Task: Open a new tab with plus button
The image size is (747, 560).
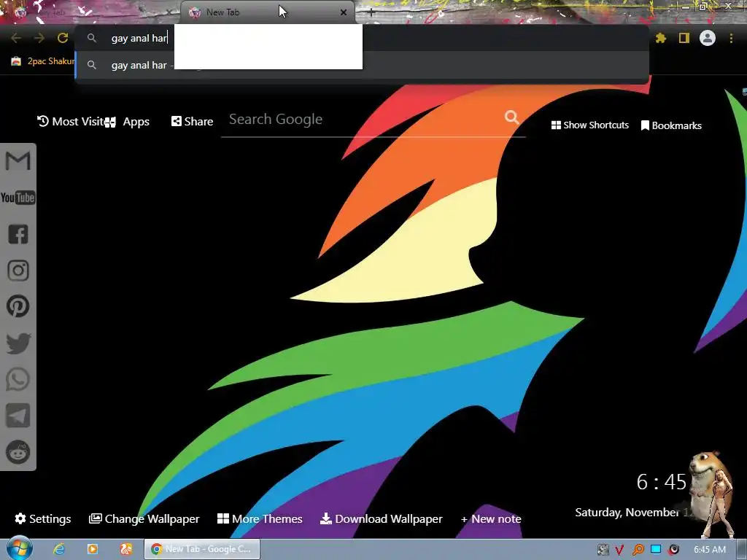Action: 371,12
